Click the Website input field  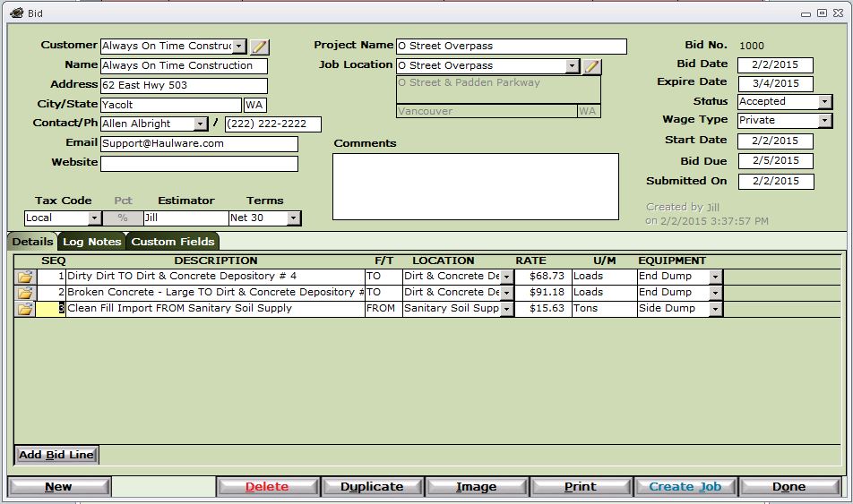pyautogui.click(x=199, y=164)
